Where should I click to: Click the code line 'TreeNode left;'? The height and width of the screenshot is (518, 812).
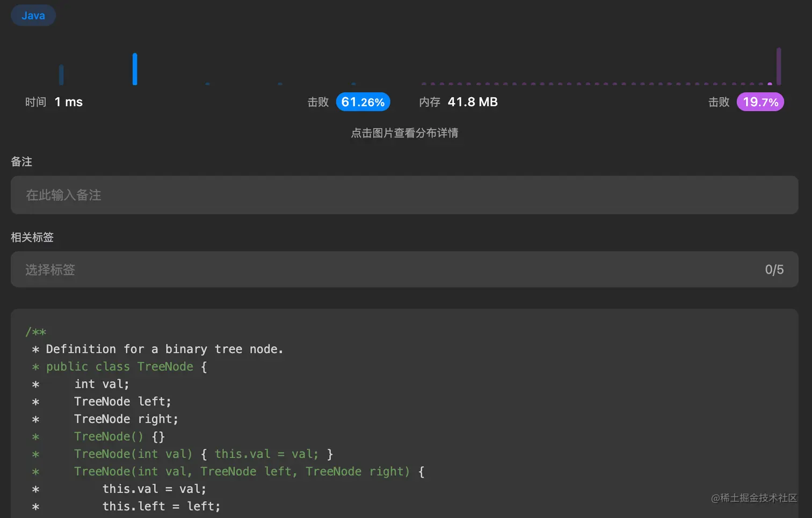pos(122,402)
